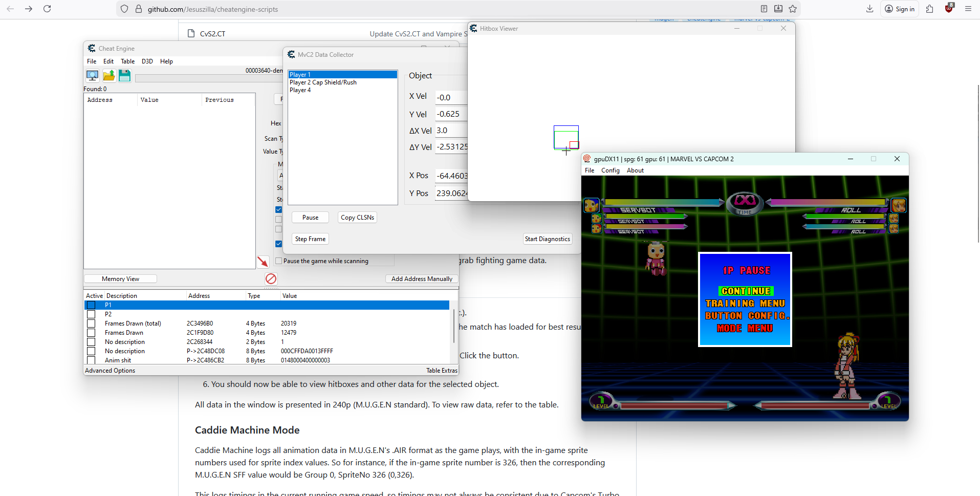
Task: Bookmark this page with the star icon
Action: [x=793, y=9]
